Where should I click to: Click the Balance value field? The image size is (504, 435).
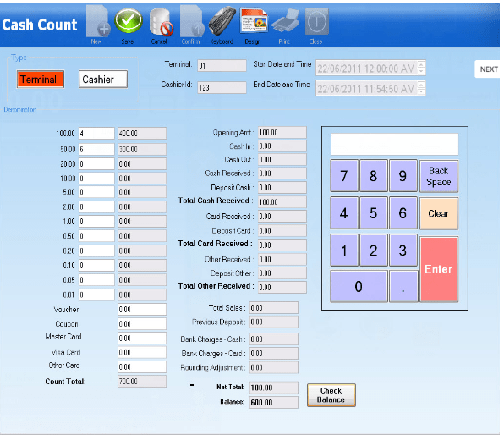click(274, 402)
